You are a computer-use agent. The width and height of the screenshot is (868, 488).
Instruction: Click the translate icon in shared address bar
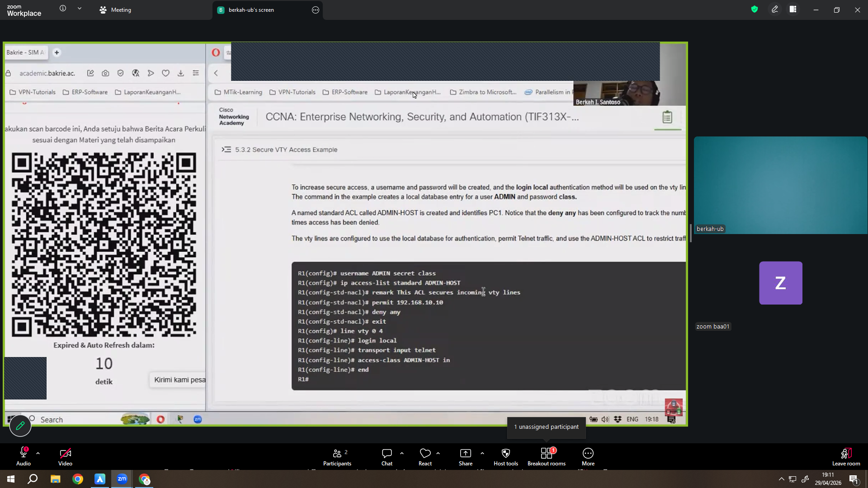tap(136, 73)
